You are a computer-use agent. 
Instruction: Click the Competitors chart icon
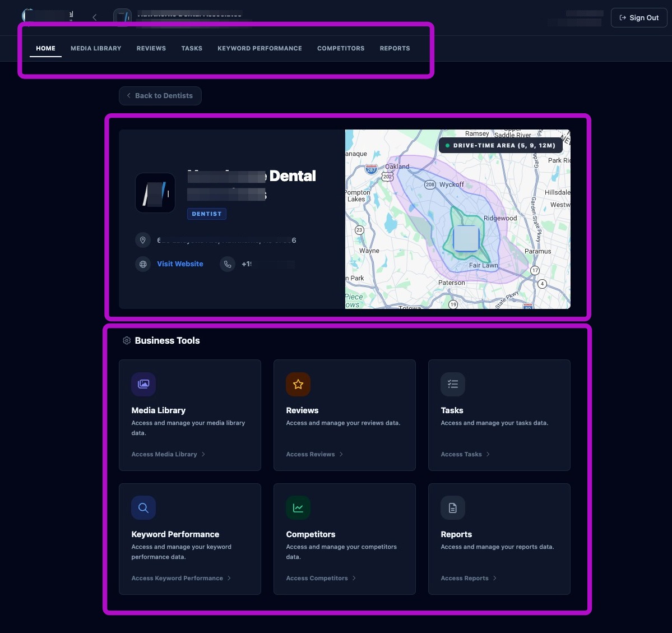pyautogui.click(x=298, y=508)
